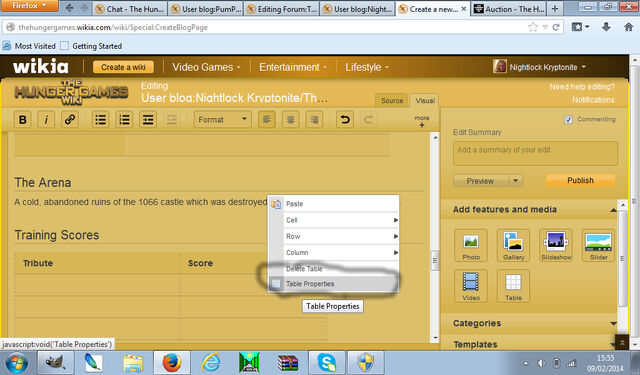Insert a bulleted list
640x375 pixels.
(x=100, y=120)
